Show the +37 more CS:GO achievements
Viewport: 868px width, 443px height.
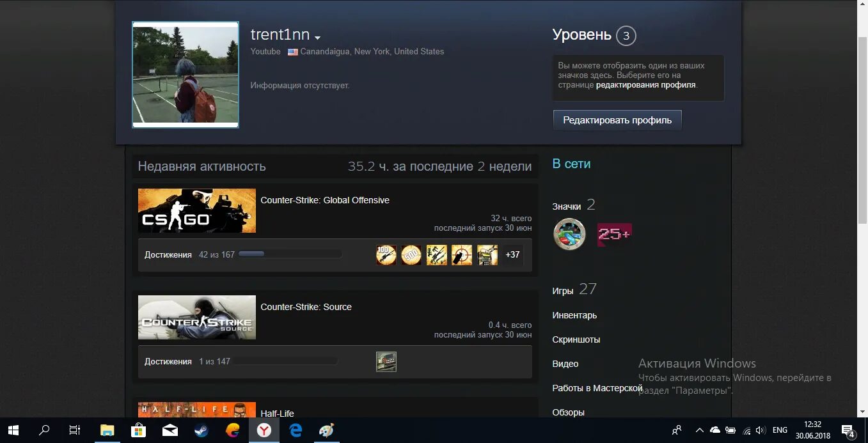512,255
